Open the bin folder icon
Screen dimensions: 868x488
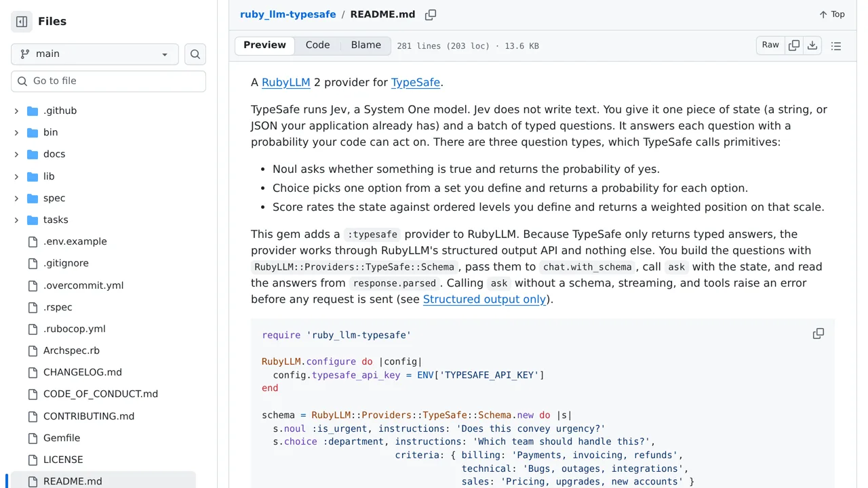(33, 132)
